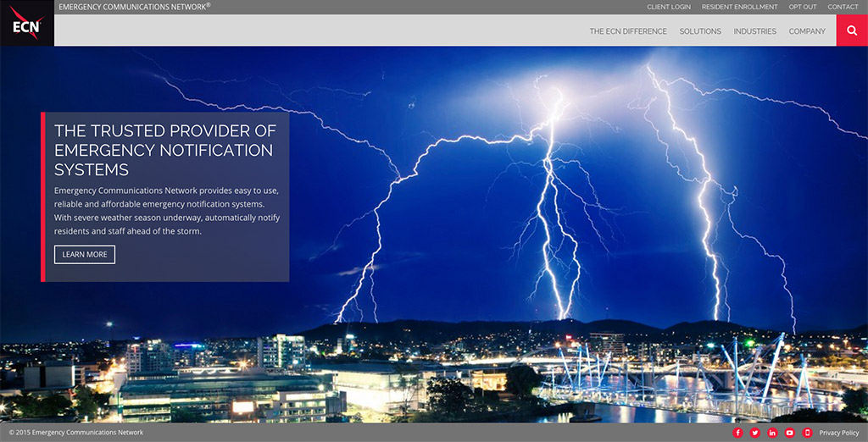
Task: Click the '© 2015 Emergency Communications Network' footer text
Action: pyautogui.click(x=75, y=433)
